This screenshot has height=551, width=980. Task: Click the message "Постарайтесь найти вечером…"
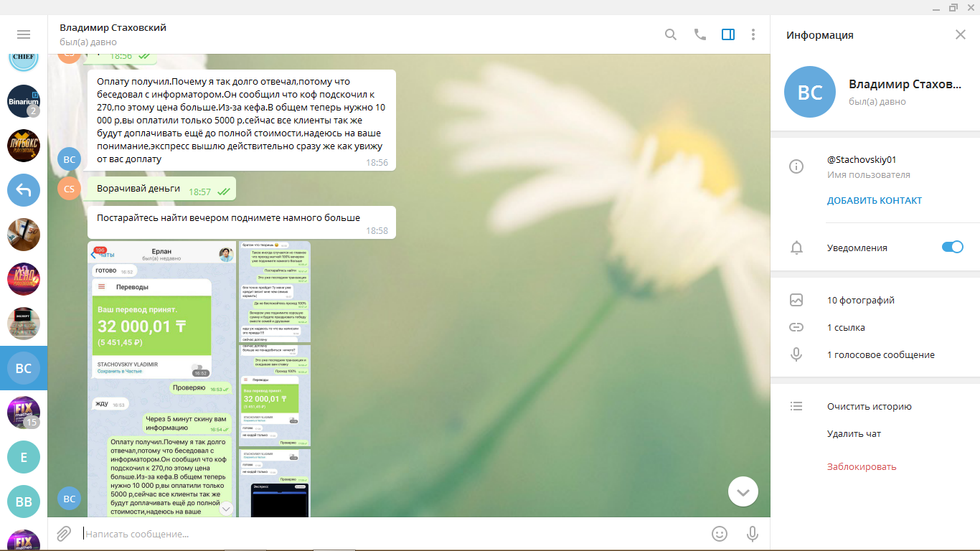click(x=242, y=222)
